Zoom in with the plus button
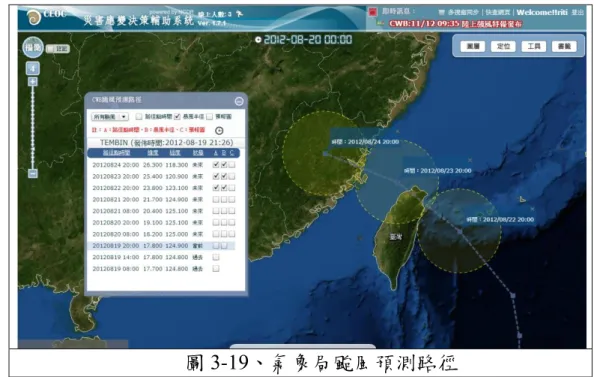This screenshot has height=377, width=594. 33,81
